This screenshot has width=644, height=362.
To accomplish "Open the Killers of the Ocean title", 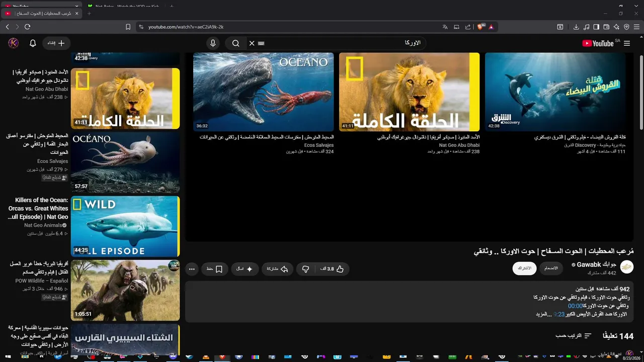I will pyautogui.click(x=38, y=208).
